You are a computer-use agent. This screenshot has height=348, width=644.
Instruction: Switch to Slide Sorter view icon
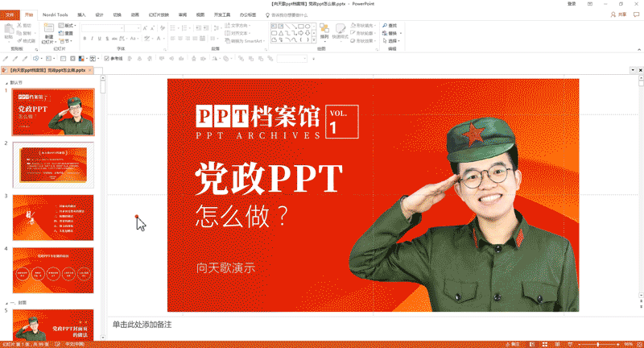click(x=545, y=344)
